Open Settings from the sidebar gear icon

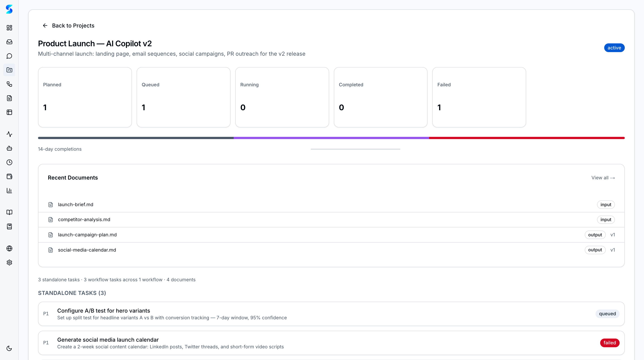(9, 262)
